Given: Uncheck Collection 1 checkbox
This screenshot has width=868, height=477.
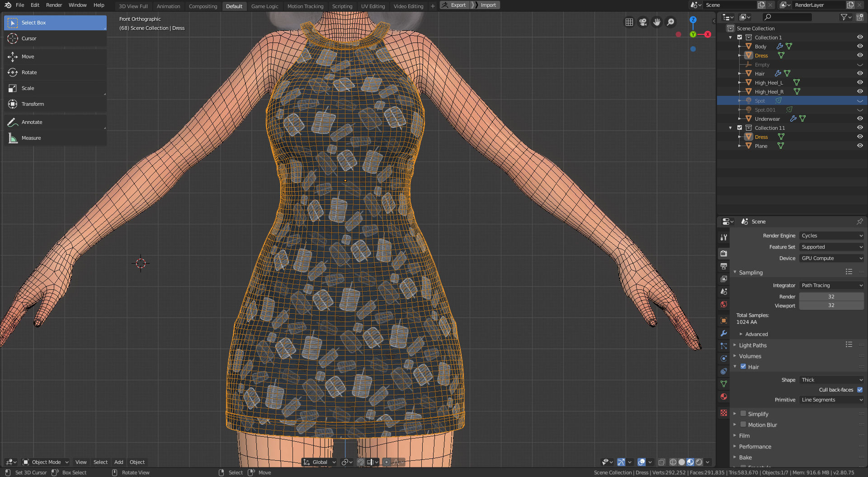Looking at the screenshot, I should (x=740, y=37).
